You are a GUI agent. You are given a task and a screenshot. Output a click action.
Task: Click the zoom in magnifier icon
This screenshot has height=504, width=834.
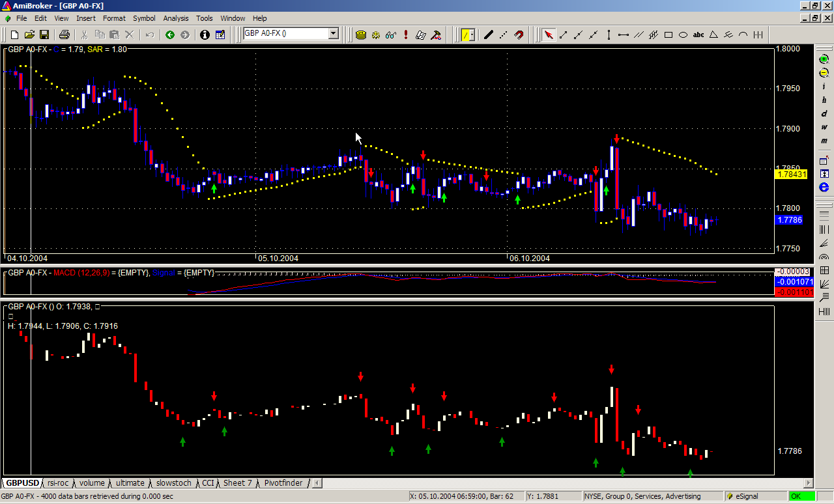coord(824,60)
